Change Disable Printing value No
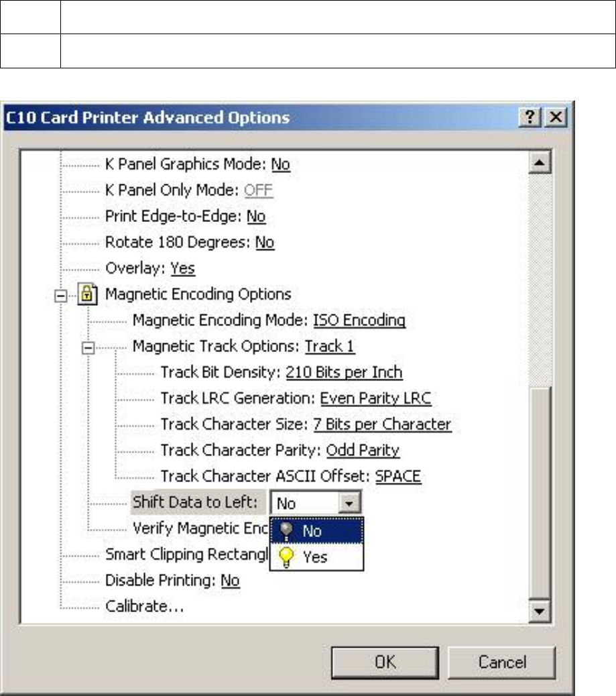 231,581
